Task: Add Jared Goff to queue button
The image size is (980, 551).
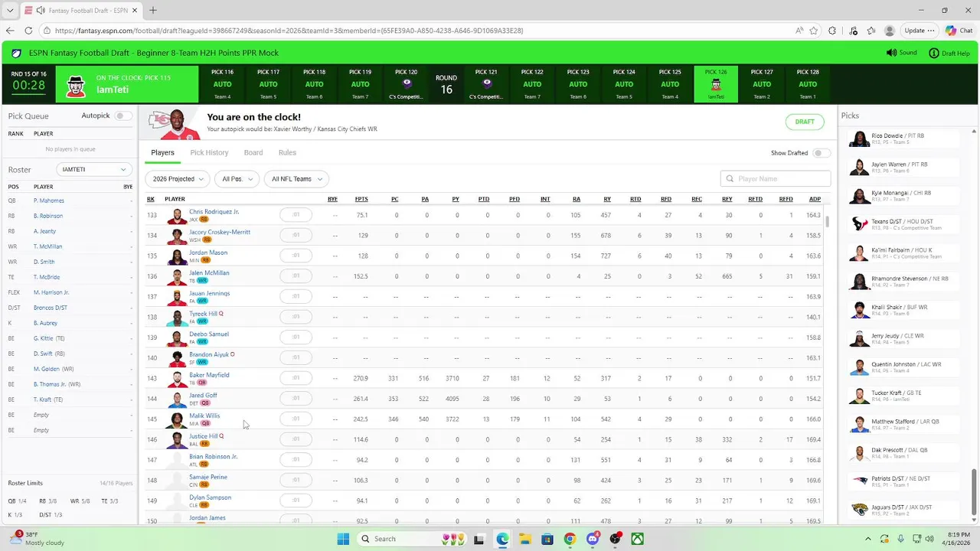Action: [x=296, y=399]
